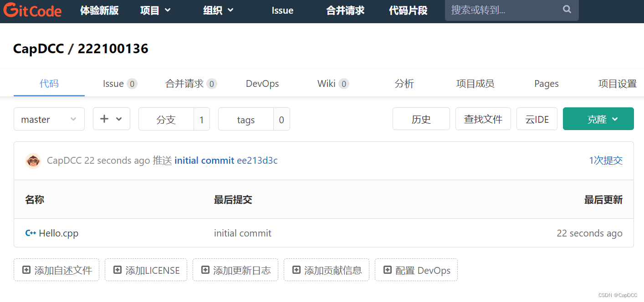Open Issue in the top navigation bar

point(282,10)
